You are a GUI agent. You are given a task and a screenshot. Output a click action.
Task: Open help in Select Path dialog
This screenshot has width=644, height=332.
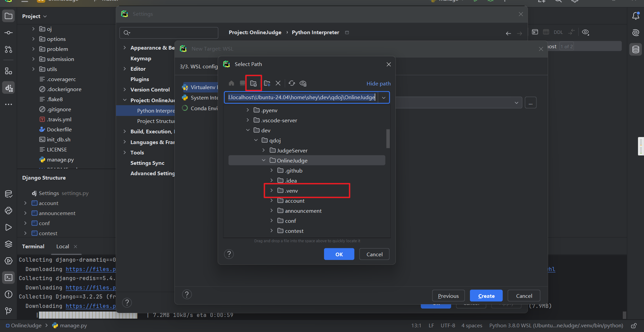click(x=229, y=254)
